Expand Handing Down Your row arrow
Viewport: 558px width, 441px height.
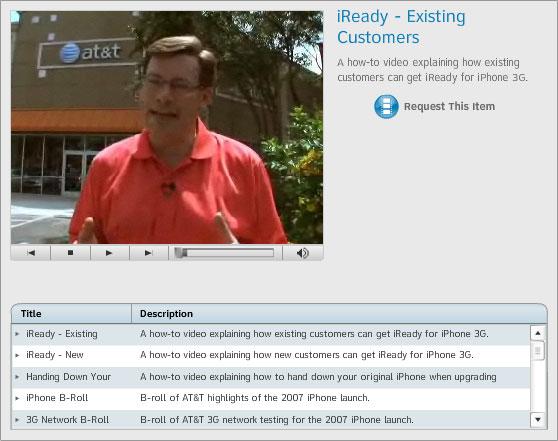pyautogui.click(x=17, y=377)
